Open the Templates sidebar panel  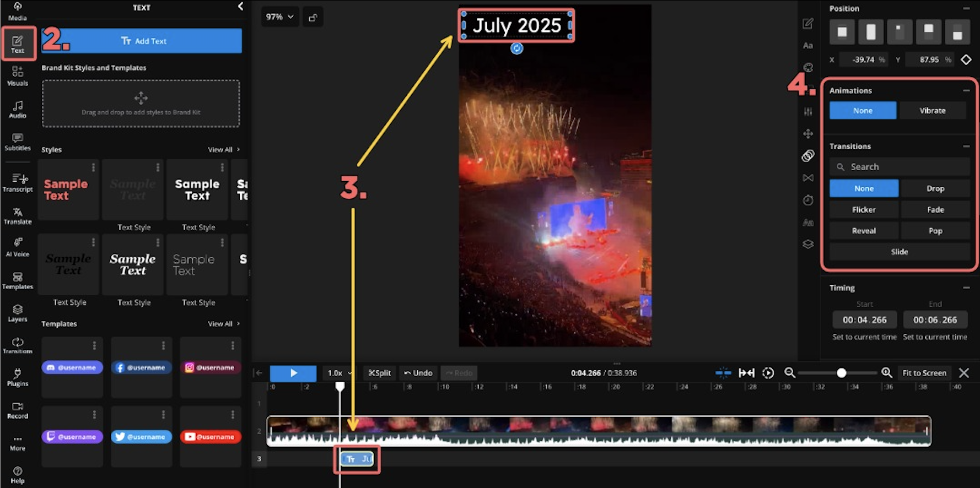point(18,280)
